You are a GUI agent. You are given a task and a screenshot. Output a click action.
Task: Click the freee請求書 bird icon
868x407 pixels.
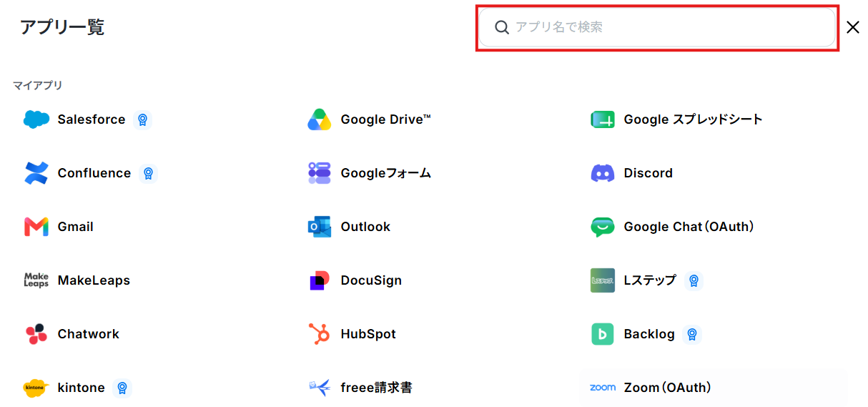(319, 388)
